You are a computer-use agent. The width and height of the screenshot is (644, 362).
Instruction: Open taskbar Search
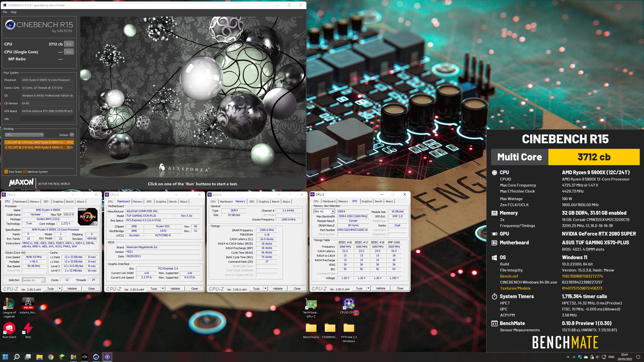[17, 357]
